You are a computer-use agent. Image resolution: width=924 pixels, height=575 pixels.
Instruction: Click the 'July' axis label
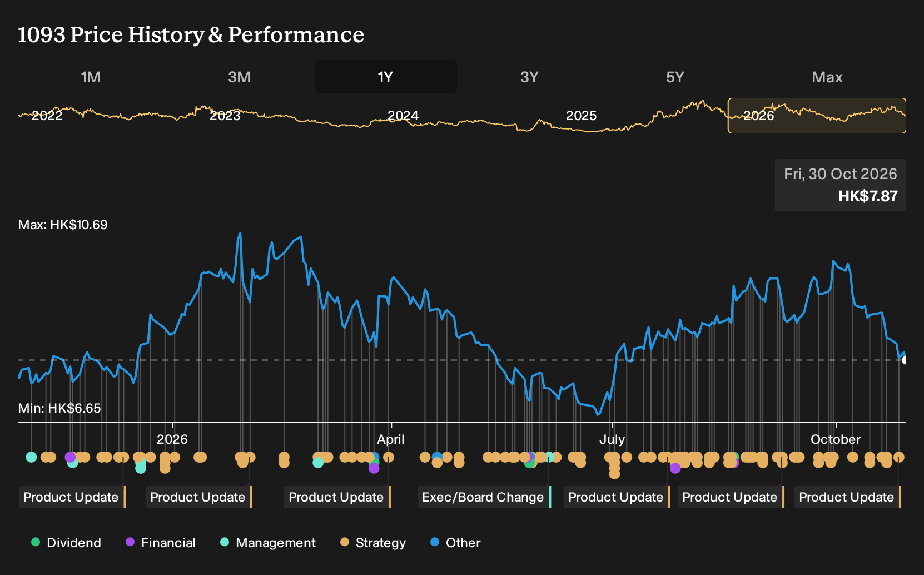(612, 439)
